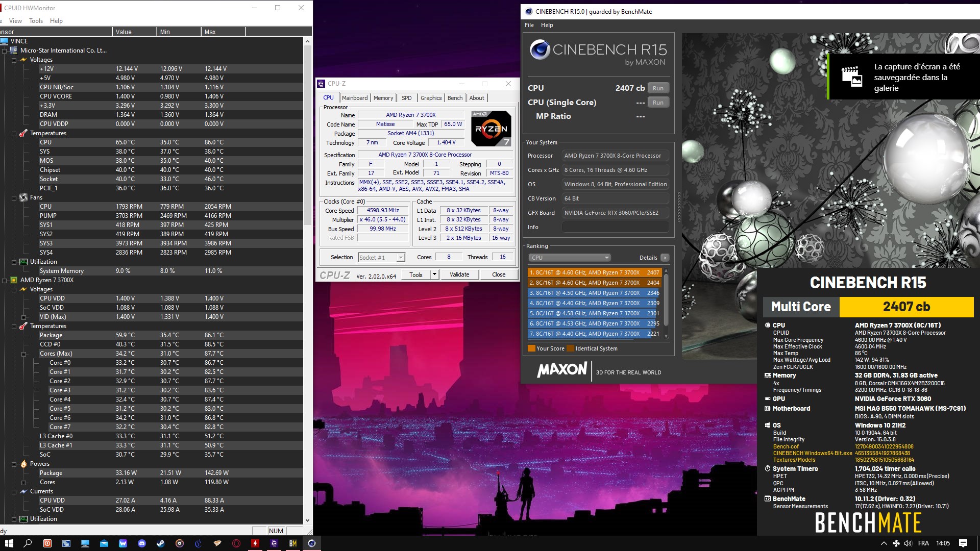Select ranking entry 4.50 GHz scoring 2346
980x551 pixels.
[x=595, y=293]
